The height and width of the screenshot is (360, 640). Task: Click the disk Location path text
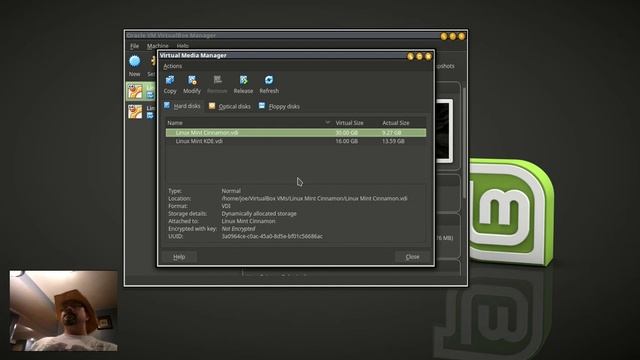(x=314, y=198)
